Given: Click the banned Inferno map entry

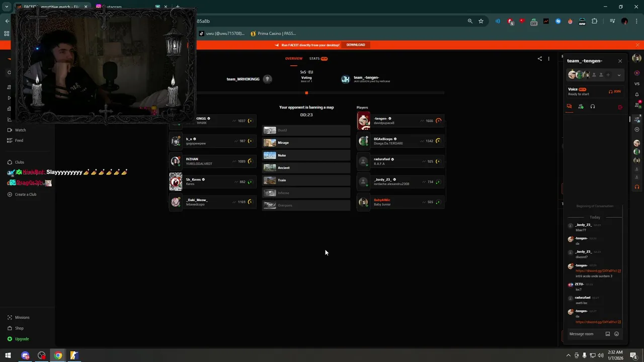Looking at the screenshot, I should (306, 193).
